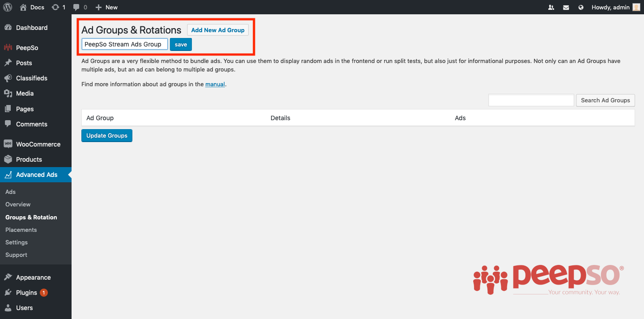Open the Products menu
Viewport: 644px width, 319px height.
(36, 159)
